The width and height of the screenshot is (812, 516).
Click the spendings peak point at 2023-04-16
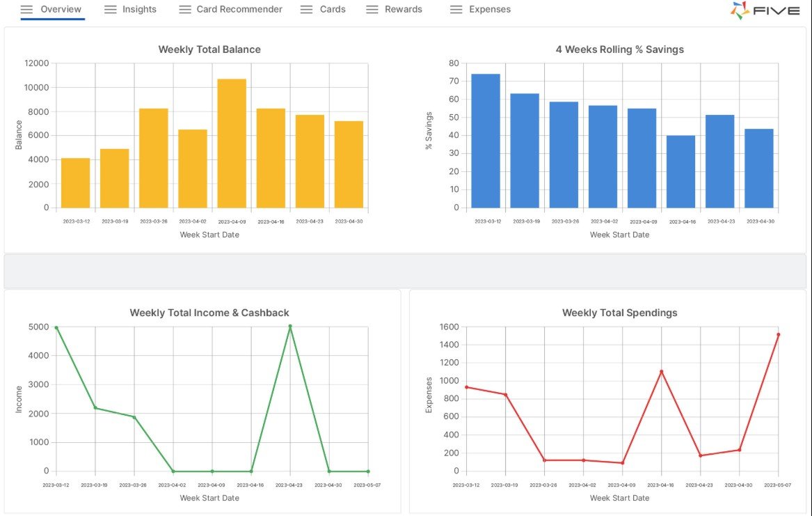pos(661,372)
